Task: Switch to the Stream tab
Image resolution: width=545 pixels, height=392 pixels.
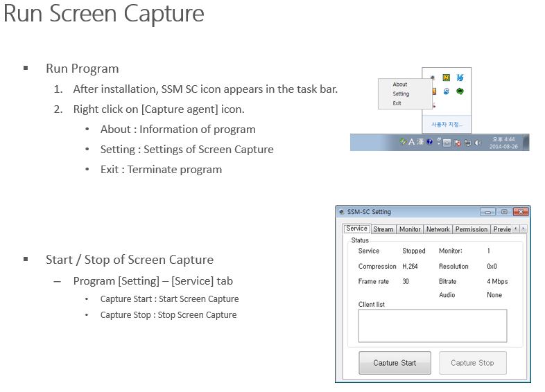Action: [x=383, y=229]
